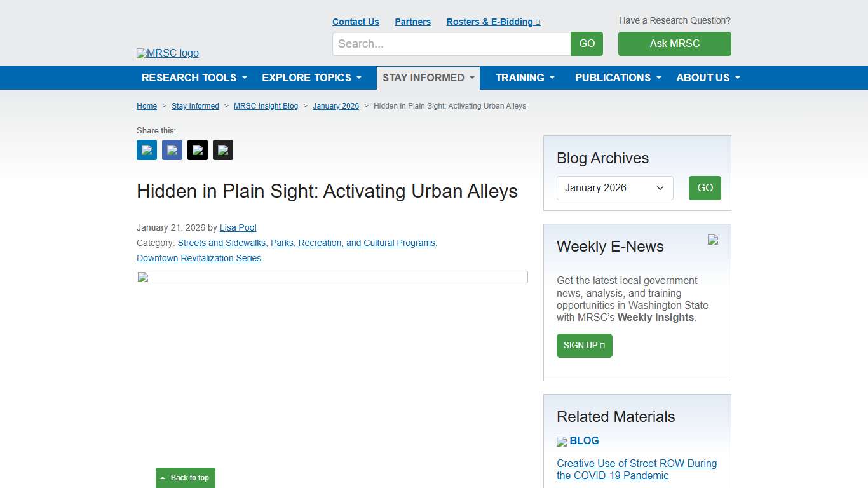This screenshot has width=868, height=488.
Task: Open the MRSC logo homepage link
Action: [x=167, y=53]
